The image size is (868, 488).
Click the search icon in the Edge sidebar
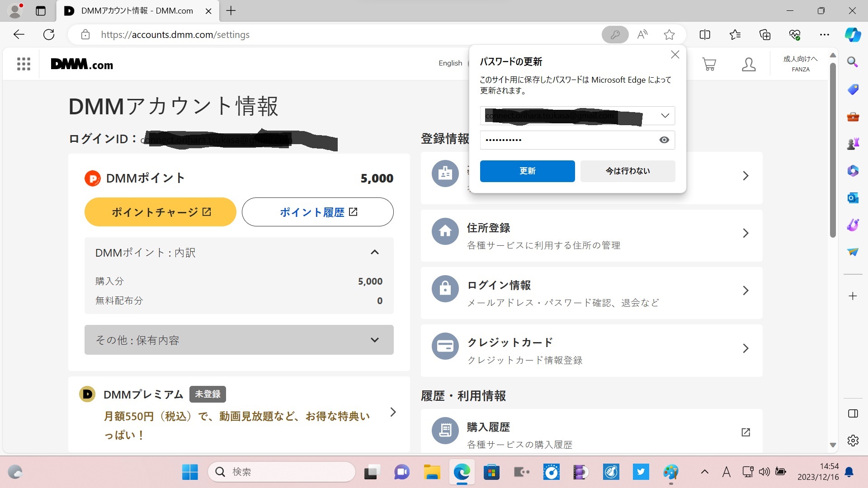pos(853,62)
